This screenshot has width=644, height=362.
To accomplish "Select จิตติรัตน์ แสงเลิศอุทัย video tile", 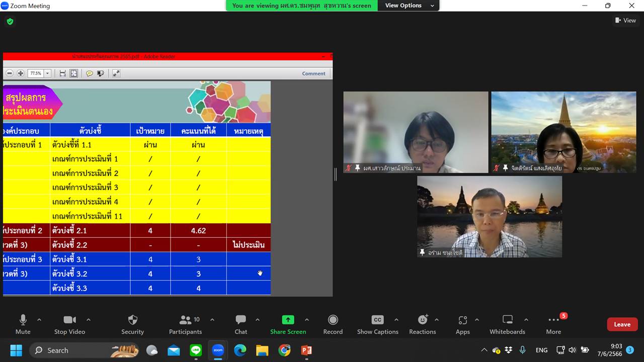I will click(x=563, y=132).
